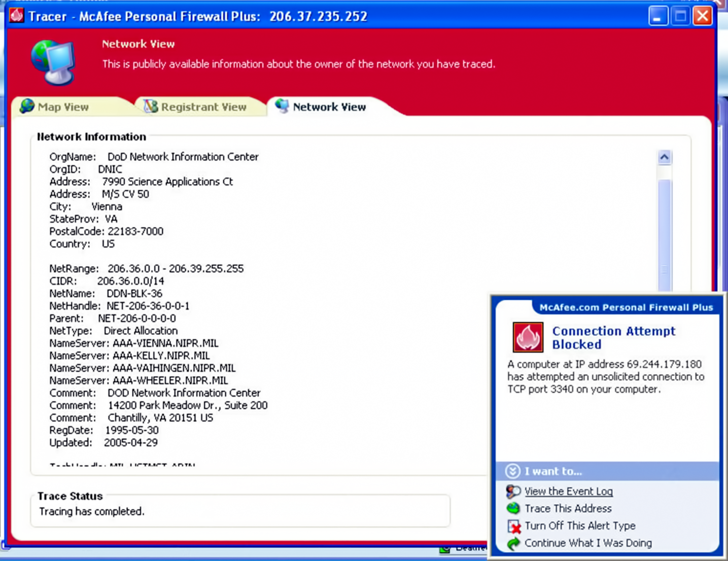The height and width of the screenshot is (561, 728).
Task: Click NetRange '206.36.0.0 - 206.39.255.255'
Action: (176, 268)
